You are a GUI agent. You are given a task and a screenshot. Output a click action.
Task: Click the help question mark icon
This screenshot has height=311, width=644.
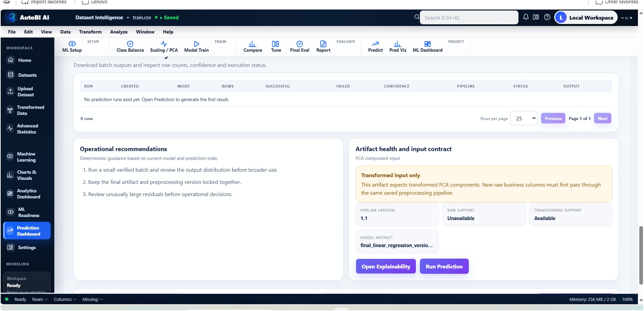coord(547,17)
